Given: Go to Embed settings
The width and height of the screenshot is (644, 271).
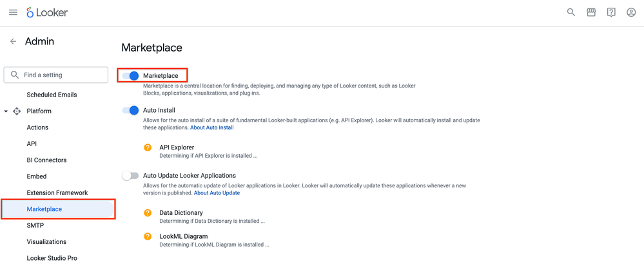Looking at the screenshot, I should pyautogui.click(x=37, y=177).
